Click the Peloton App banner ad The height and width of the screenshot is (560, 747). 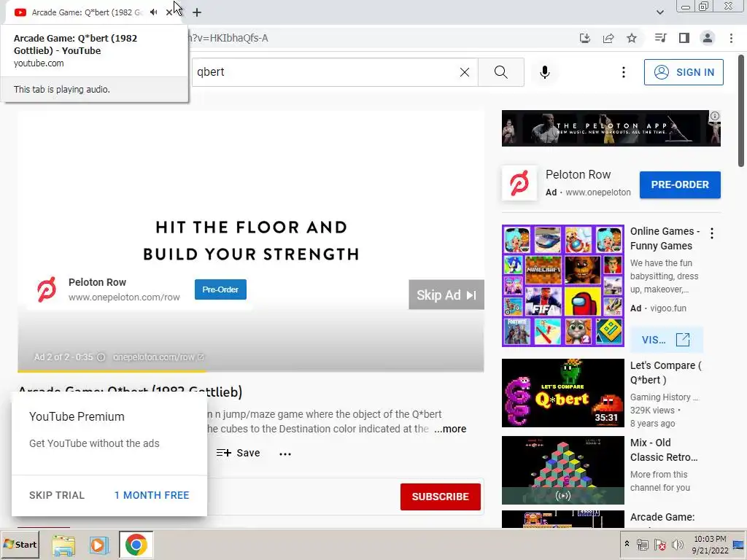click(x=611, y=128)
